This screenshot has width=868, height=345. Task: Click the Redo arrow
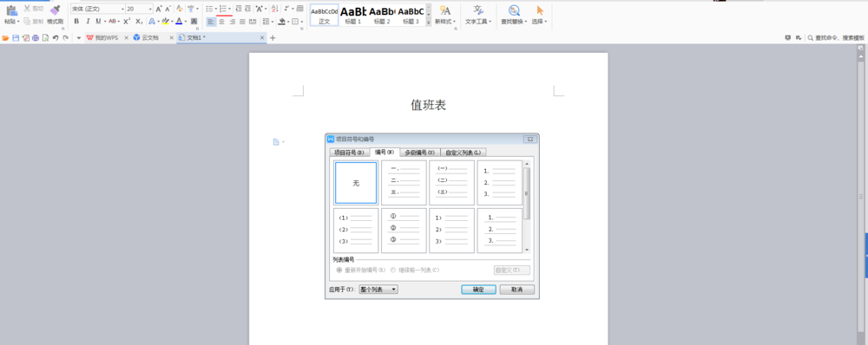65,37
